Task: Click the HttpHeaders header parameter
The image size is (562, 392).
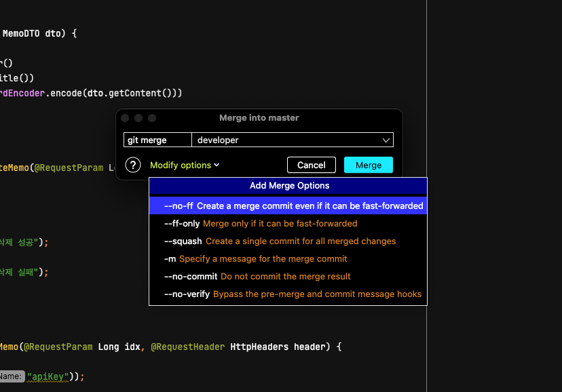Action: [278, 347]
